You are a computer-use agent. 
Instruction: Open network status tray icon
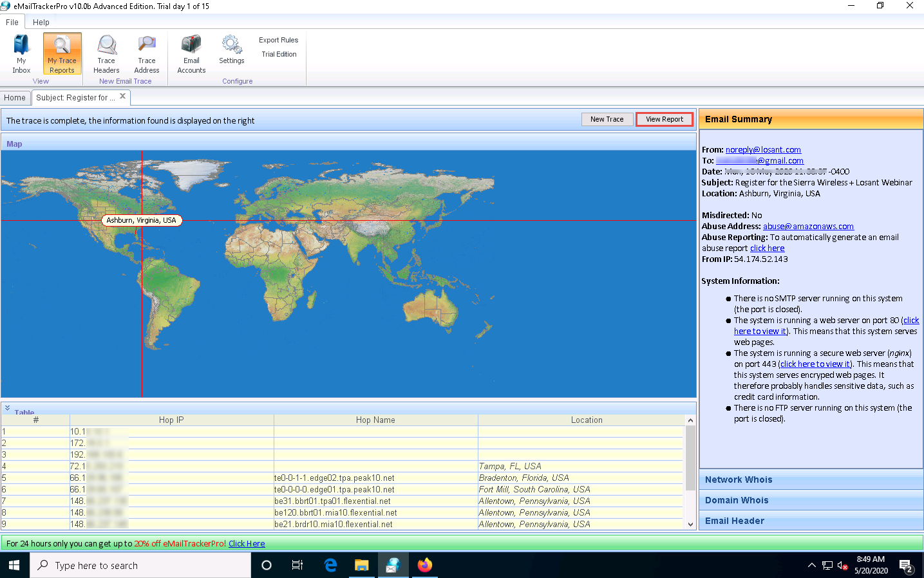tap(827, 566)
